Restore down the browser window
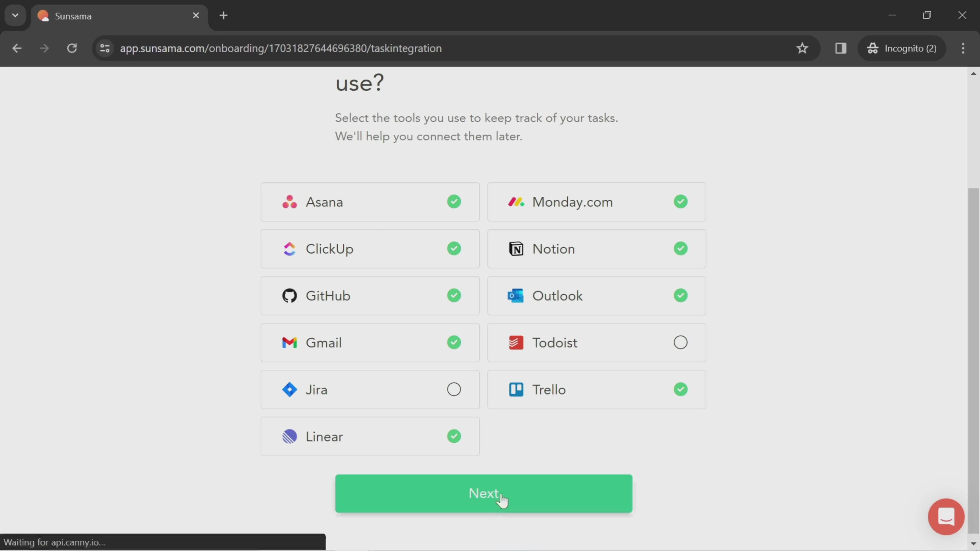 point(927,15)
